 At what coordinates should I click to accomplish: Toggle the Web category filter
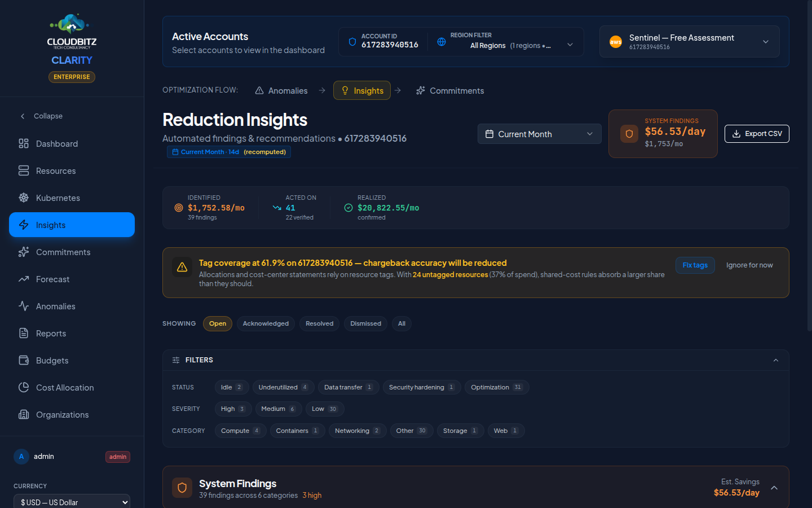(x=506, y=431)
